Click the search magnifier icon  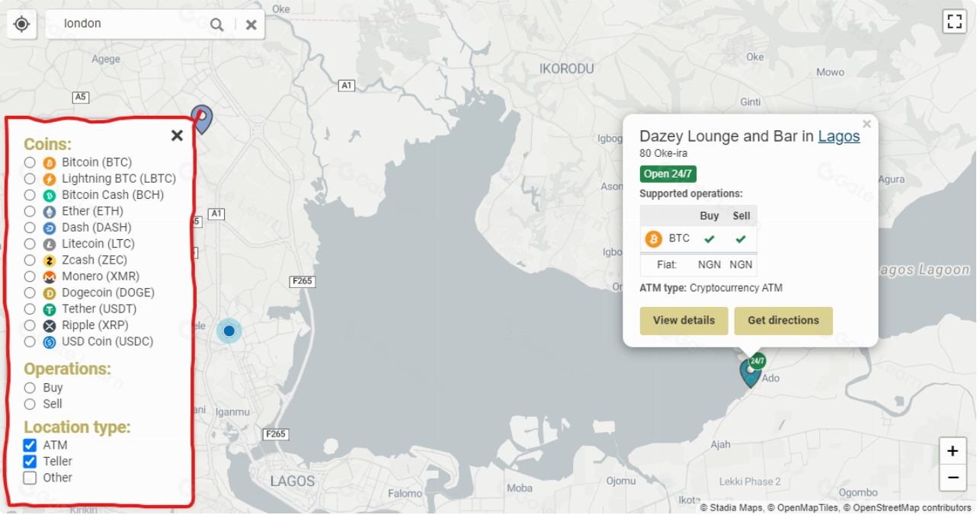click(217, 25)
